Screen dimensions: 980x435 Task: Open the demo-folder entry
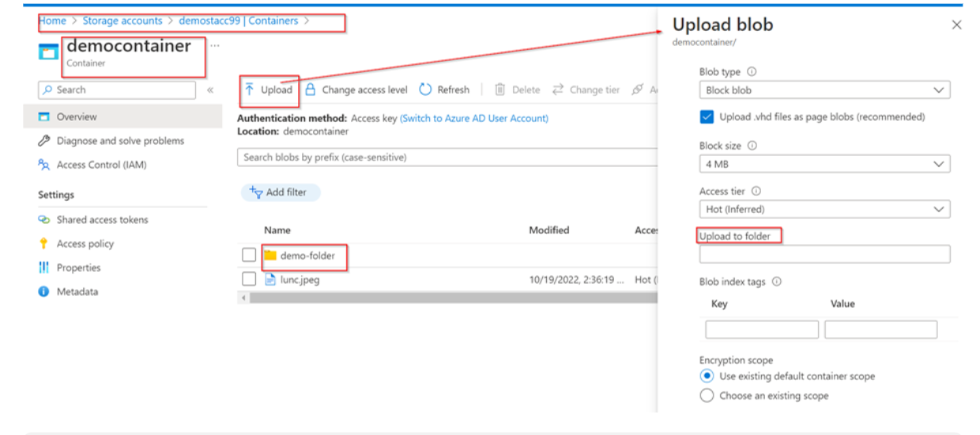pos(307,255)
